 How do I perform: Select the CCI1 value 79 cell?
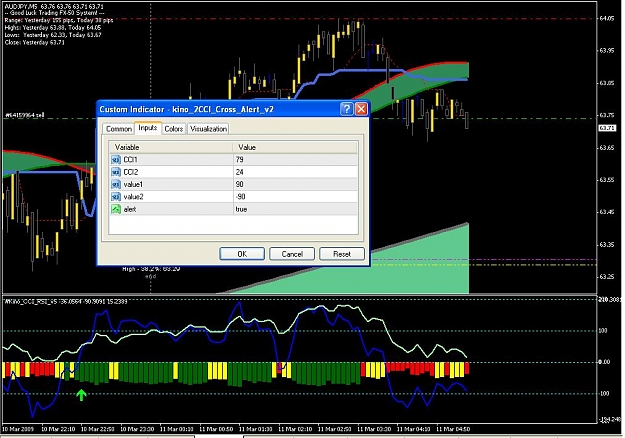295,160
